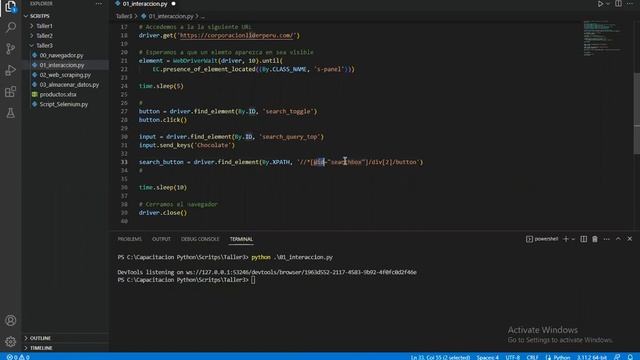Open Run and Debug view

click(11, 70)
